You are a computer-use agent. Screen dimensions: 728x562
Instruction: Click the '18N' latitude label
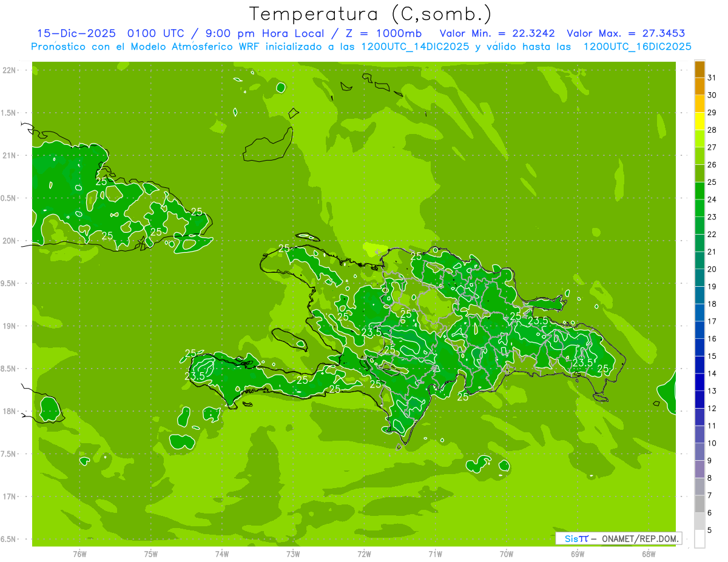coord(8,411)
